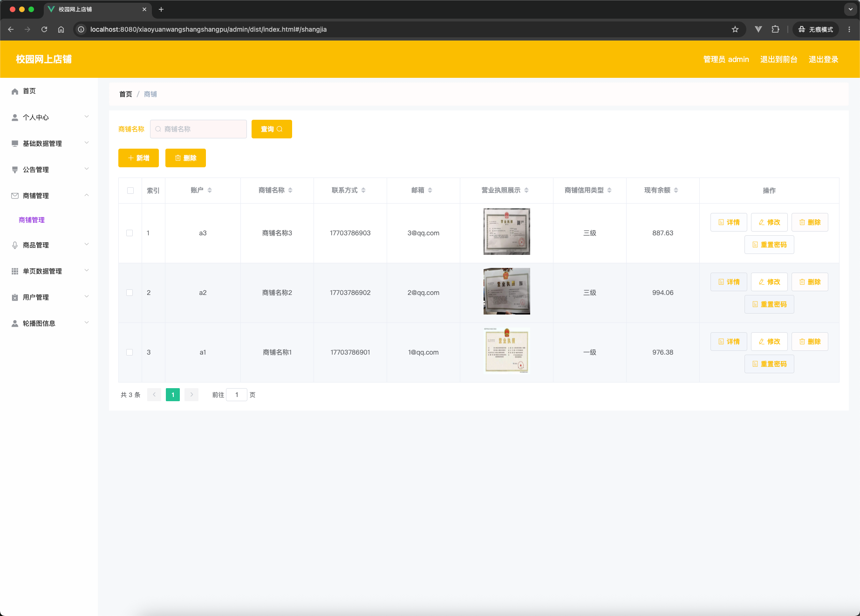Click the 新增 button

[138, 158]
